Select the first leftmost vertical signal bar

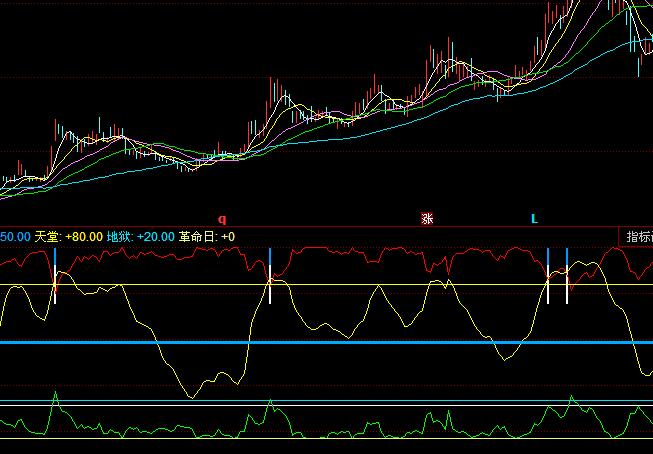(x=55, y=275)
